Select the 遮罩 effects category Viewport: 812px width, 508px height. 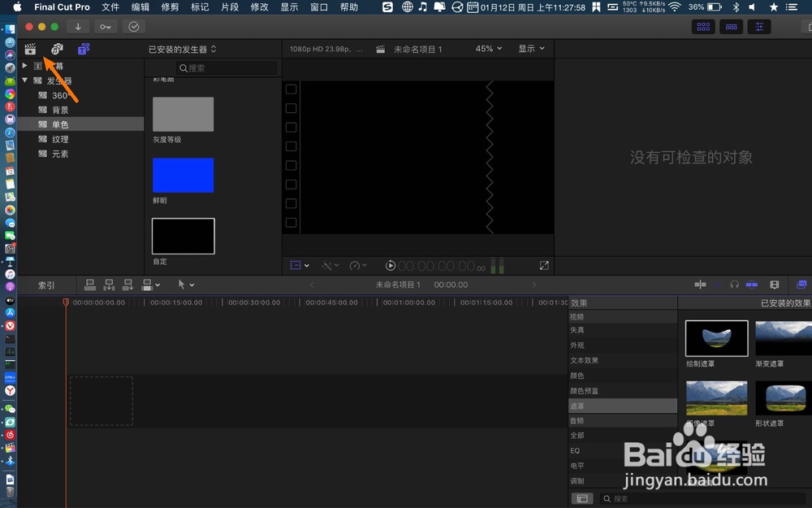click(623, 406)
